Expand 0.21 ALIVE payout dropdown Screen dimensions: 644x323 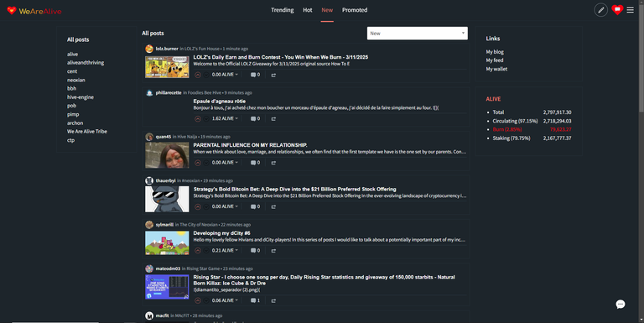pos(225,250)
